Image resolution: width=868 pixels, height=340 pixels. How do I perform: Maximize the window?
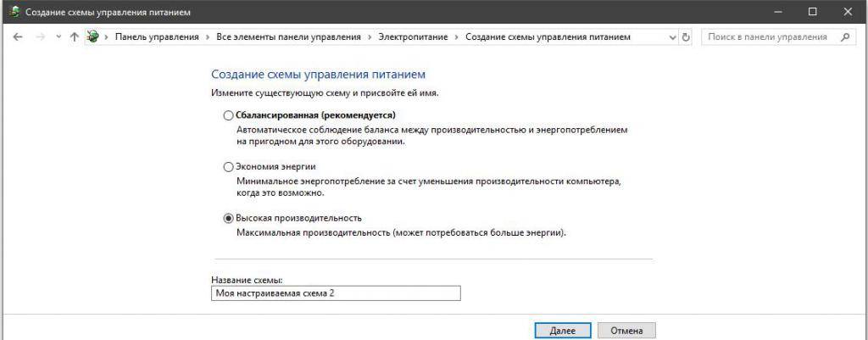[812, 12]
